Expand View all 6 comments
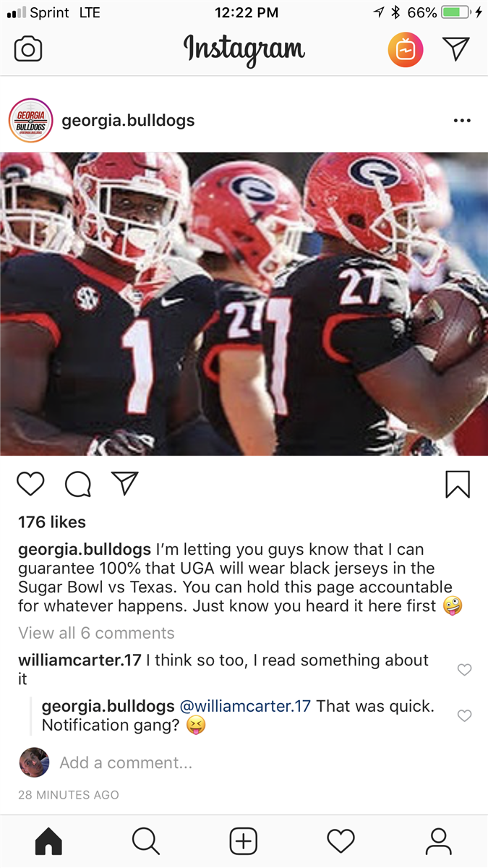488x868 pixels. tap(96, 633)
